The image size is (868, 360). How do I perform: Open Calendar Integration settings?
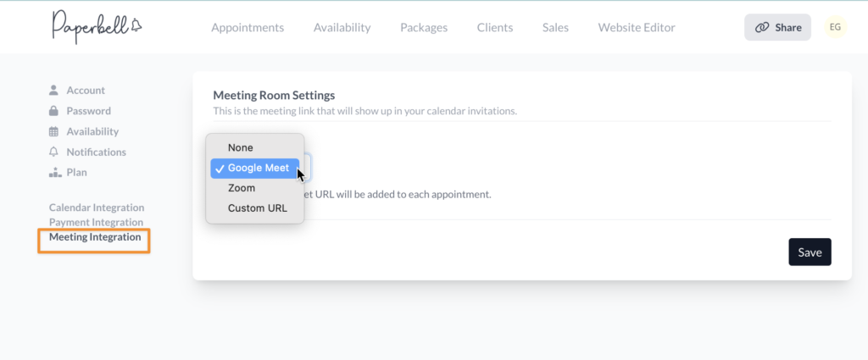[97, 208]
